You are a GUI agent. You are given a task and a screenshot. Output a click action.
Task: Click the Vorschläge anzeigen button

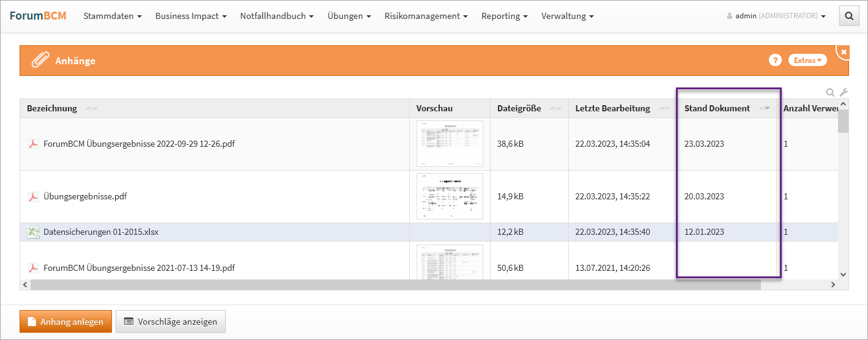(171, 322)
